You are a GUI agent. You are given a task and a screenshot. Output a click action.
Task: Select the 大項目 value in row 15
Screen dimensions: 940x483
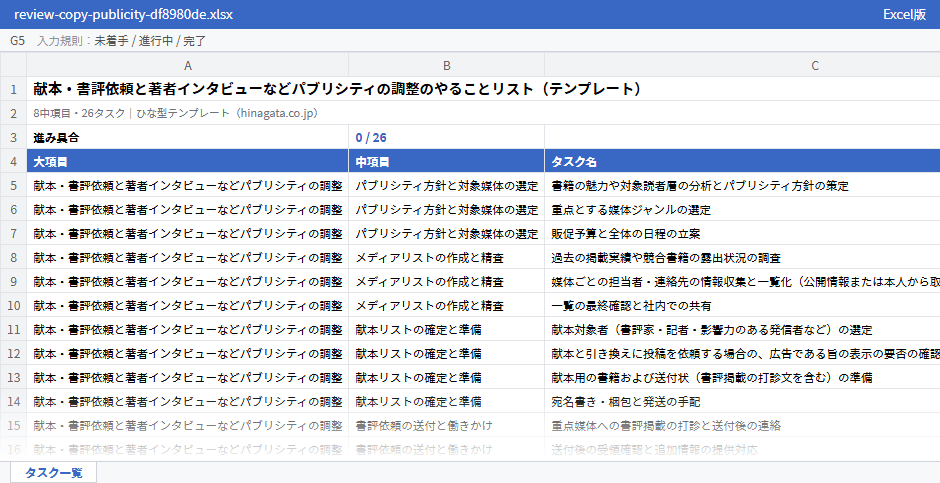188,425
